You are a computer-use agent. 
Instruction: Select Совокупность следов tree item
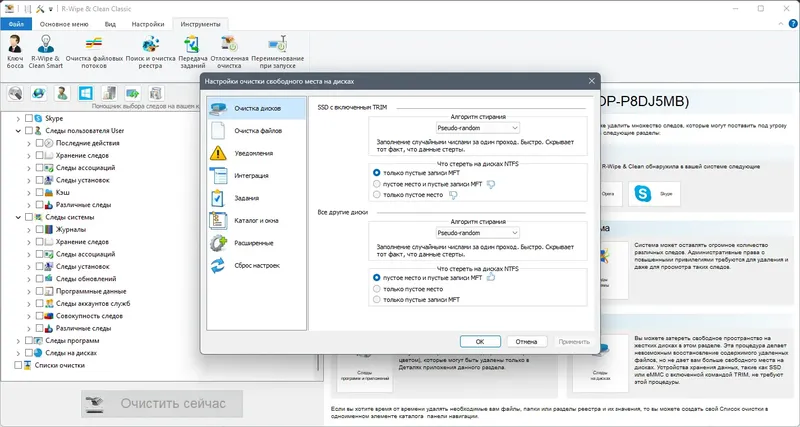pos(89,316)
